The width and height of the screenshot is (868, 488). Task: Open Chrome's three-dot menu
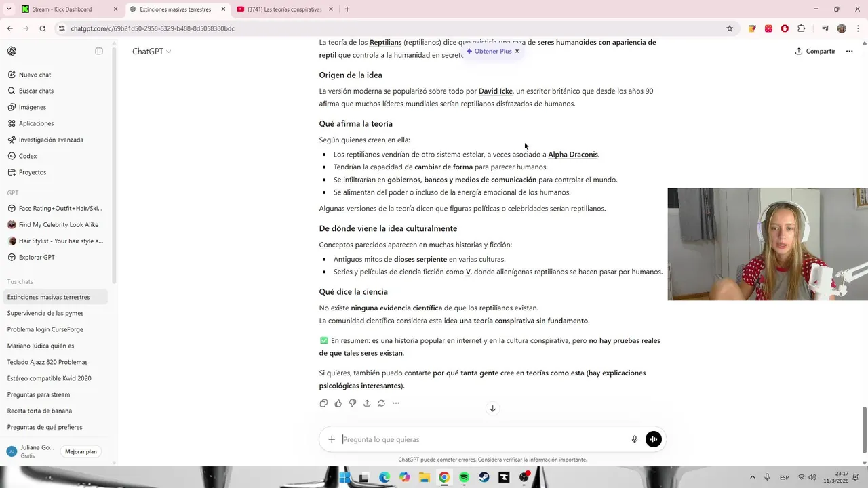point(857,28)
